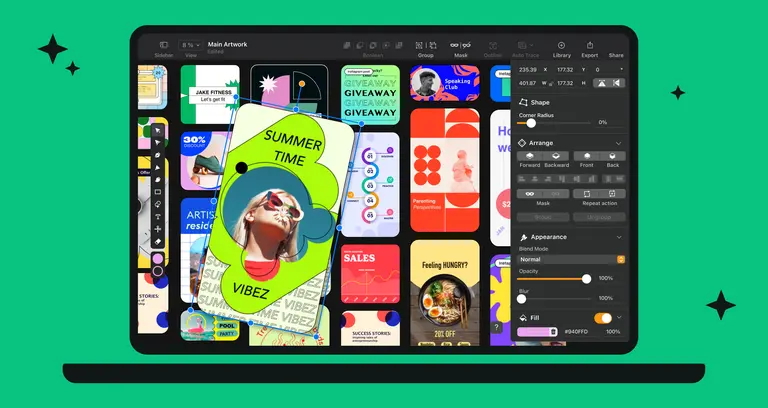This screenshot has height=408, width=768.
Task: Open the Blend Mode Normal dropdown
Action: click(571, 260)
